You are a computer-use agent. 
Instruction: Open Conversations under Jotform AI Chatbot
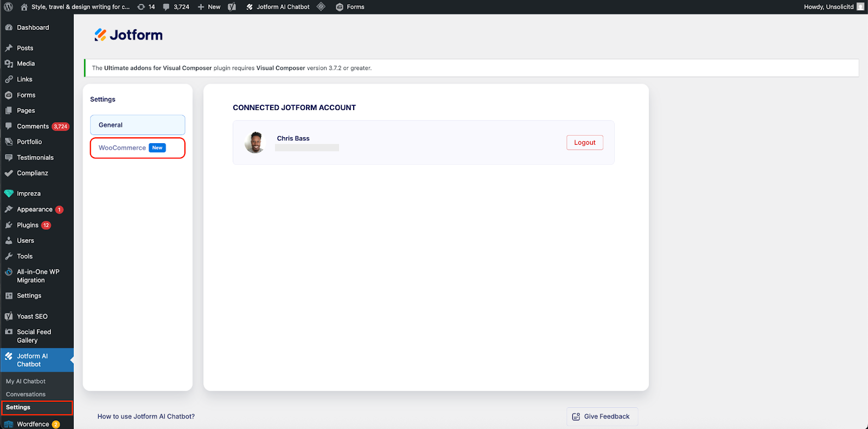(x=25, y=394)
